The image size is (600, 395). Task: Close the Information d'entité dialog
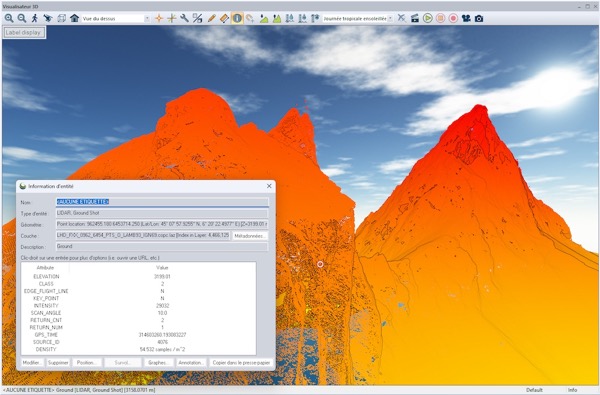[269, 186]
